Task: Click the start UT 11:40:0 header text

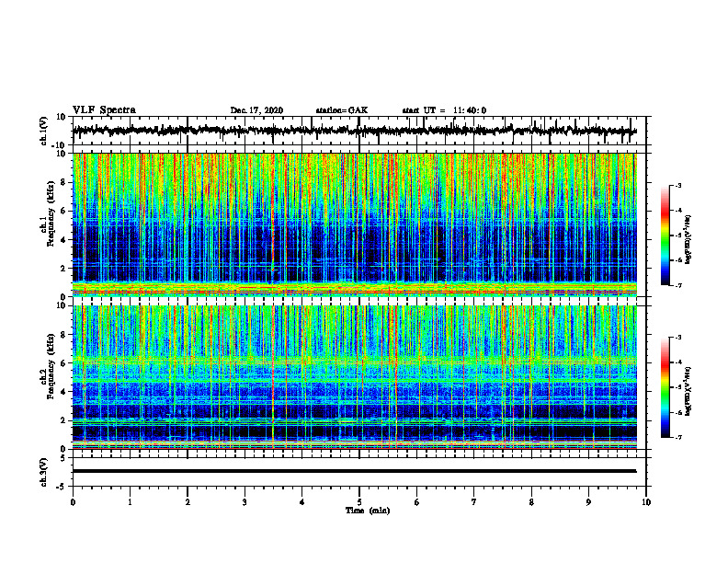Action: [444, 110]
